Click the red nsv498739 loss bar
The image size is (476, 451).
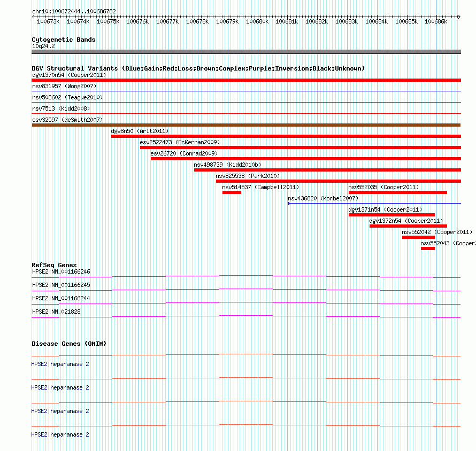(x=327, y=170)
